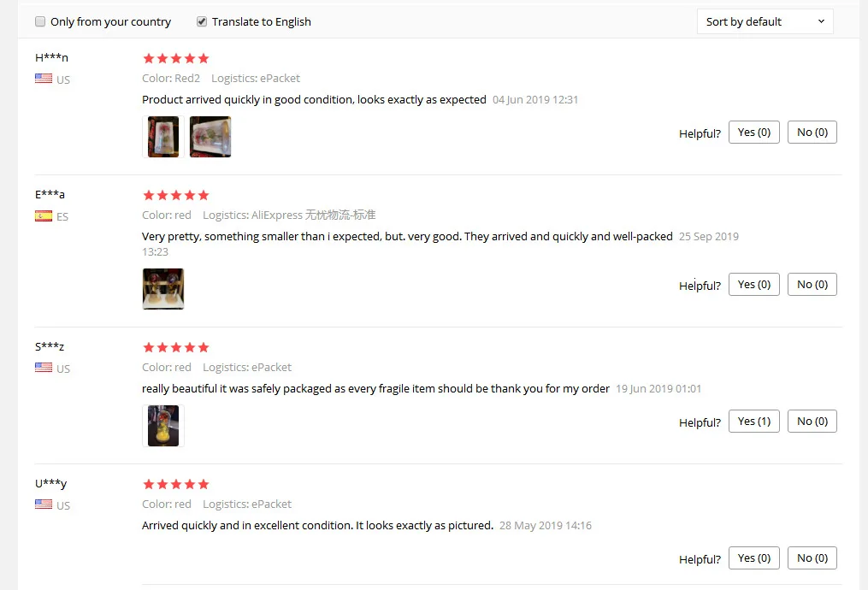Click Yes (1) on S***z's review
This screenshot has height=590, width=868.
point(754,422)
